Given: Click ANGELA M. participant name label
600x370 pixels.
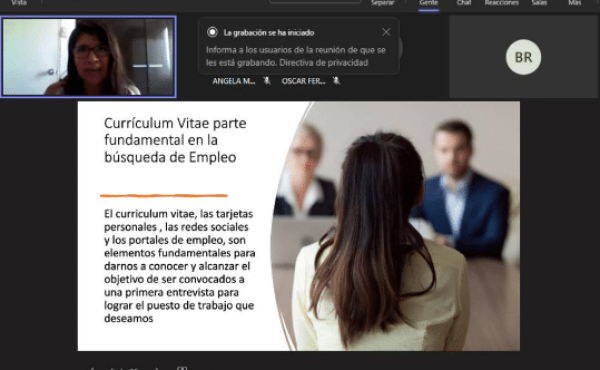Looking at the screenshot, I should 233,81.
